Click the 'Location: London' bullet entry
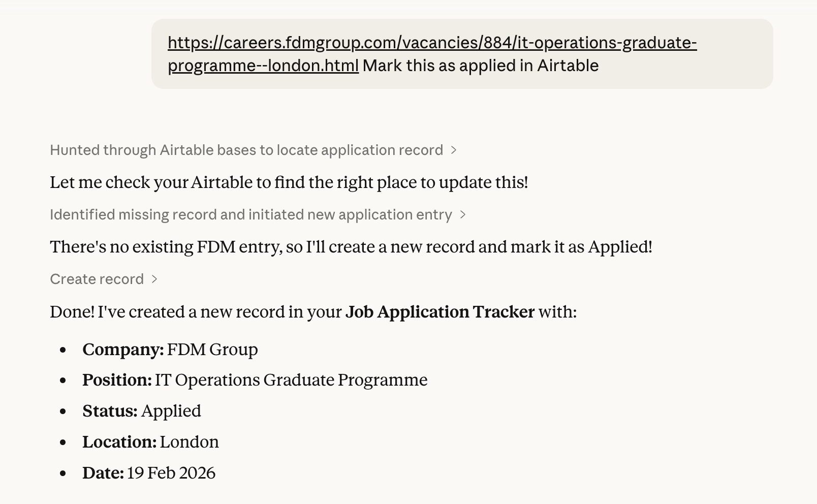Image resolution: width=817 pixels, height=504 pixels. (150, 442)
